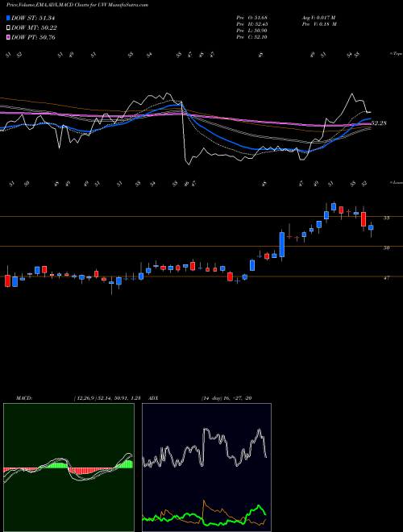The image size is (403, 532).
Task: Click the 'Avg V: 0.017 M' value
Action: 319,18
